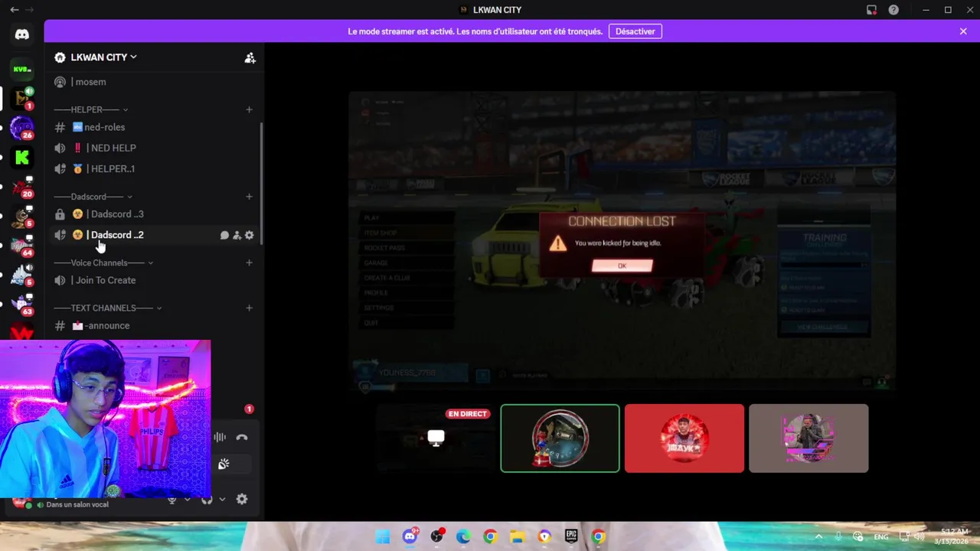Viewport: 980px width, 551px height.
Task: Open Microsoft Edge from the taskbar
Action: pos(463,536)
